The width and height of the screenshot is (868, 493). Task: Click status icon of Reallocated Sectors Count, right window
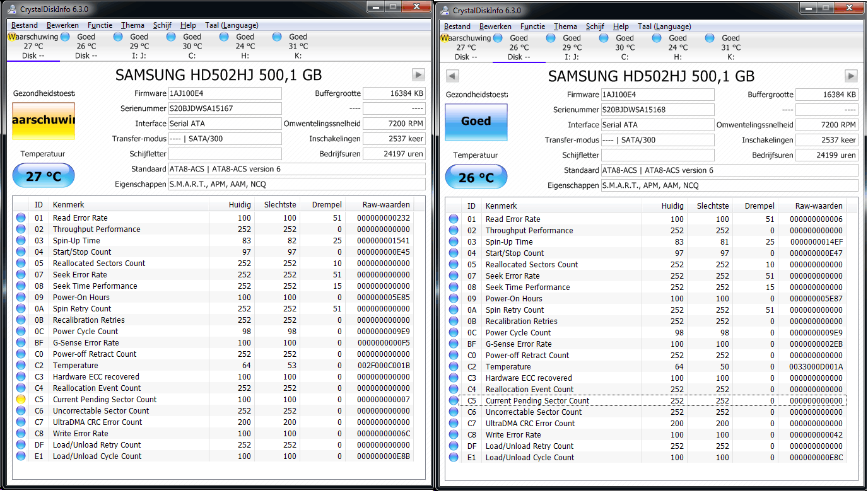(x=454, y=265)
